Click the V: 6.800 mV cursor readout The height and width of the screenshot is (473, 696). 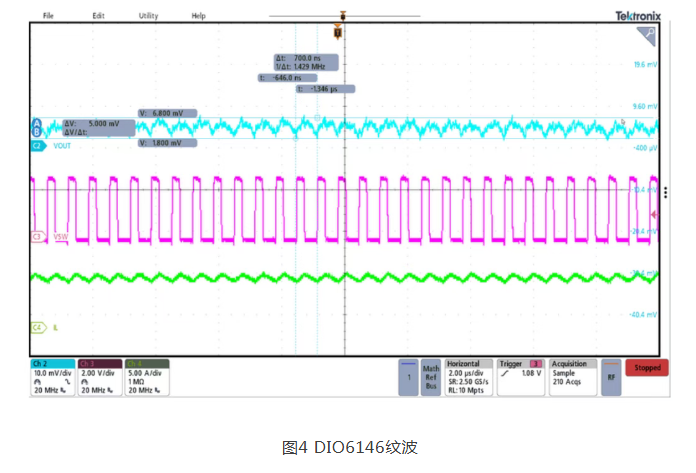pyautogui.click(x=167, y=114)
